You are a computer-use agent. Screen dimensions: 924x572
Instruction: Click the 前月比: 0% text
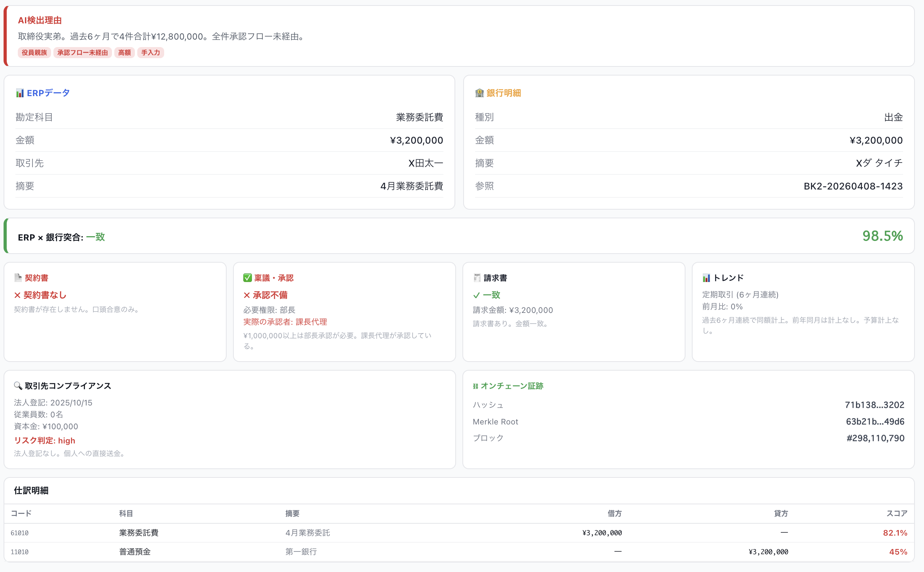coord(722,307)
